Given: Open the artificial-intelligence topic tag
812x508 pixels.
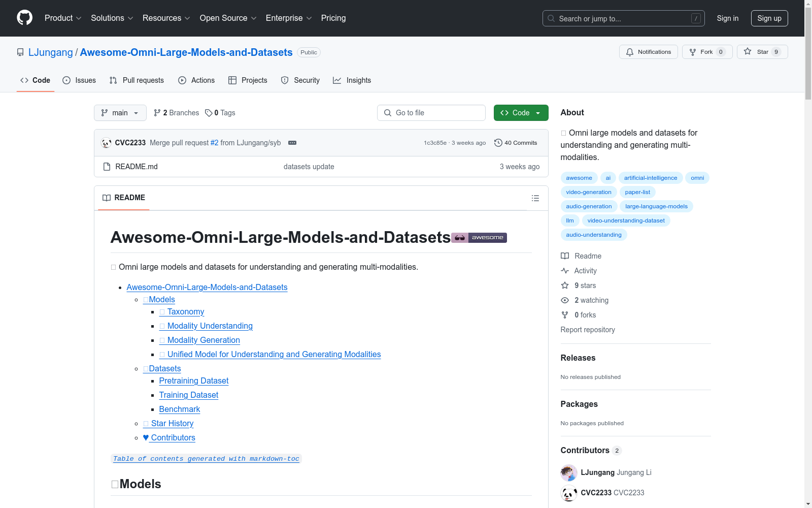Looking at the screenshot, I should pyautogui.click(x=651, y=178).
